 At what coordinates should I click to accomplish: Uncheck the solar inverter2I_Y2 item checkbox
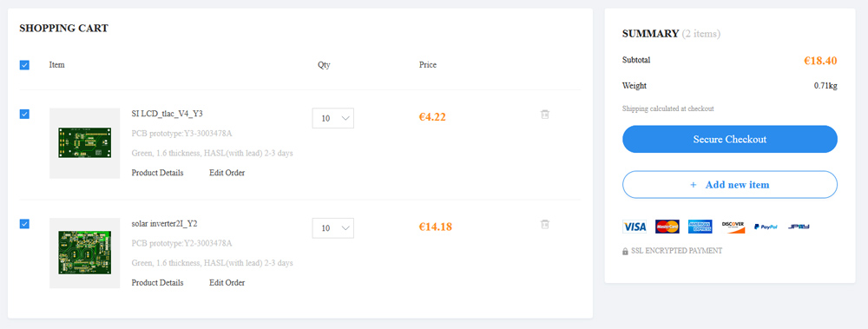24,224
